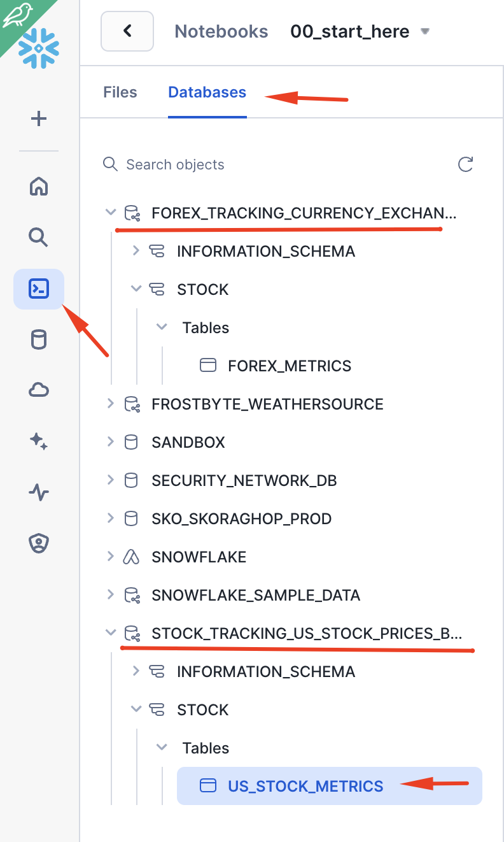
Task: Go back using the back arrow button
Action: tap(127, 31)
